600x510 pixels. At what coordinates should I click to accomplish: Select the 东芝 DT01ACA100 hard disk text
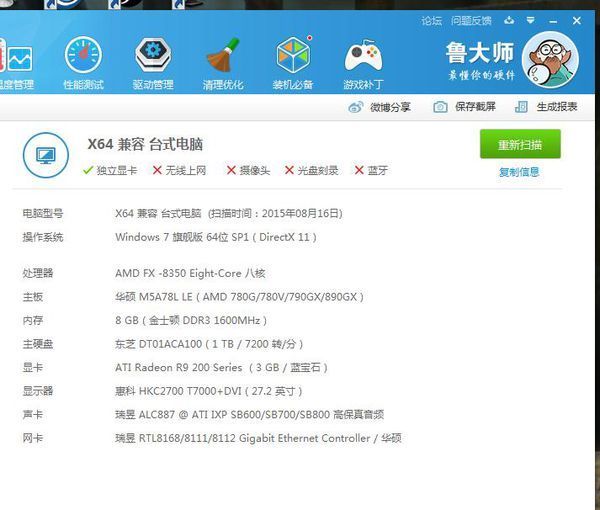(x=209, y=344)
